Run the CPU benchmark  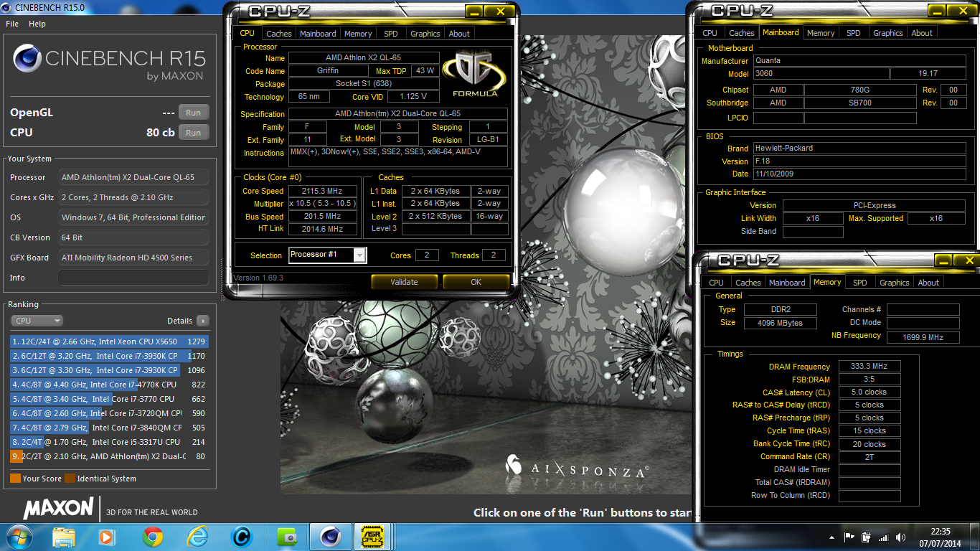tap(194, 133)
